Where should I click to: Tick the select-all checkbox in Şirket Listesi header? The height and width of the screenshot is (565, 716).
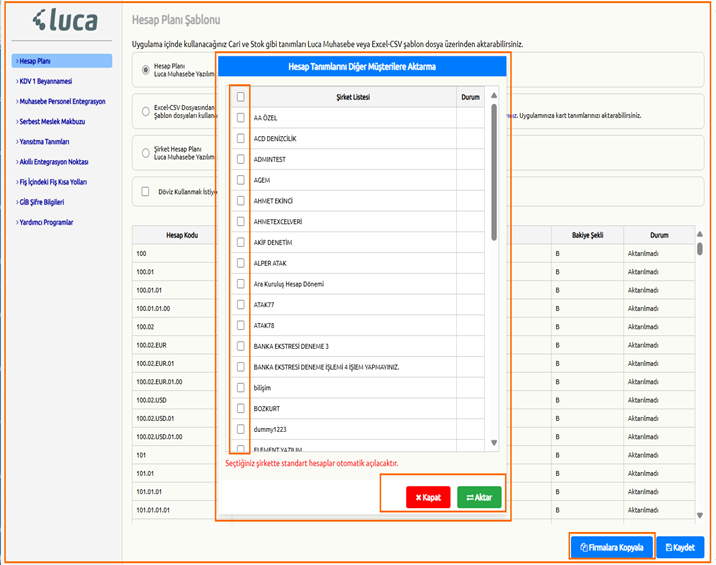point(241,97)
